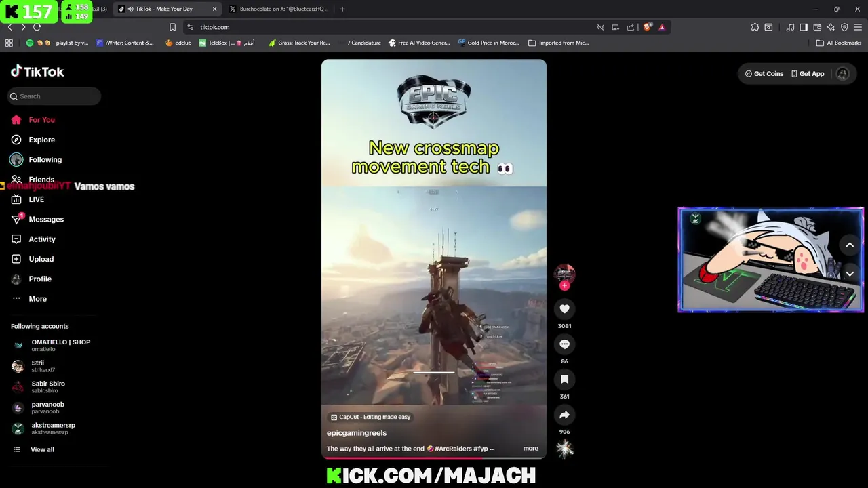
Task: Click the CapCut editing tag
Action: pos(370,418)
